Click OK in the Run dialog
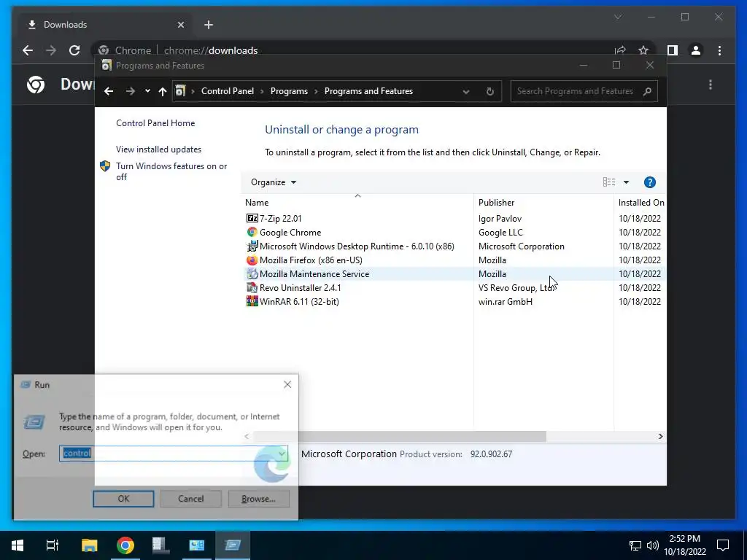 tap(123, 499)
